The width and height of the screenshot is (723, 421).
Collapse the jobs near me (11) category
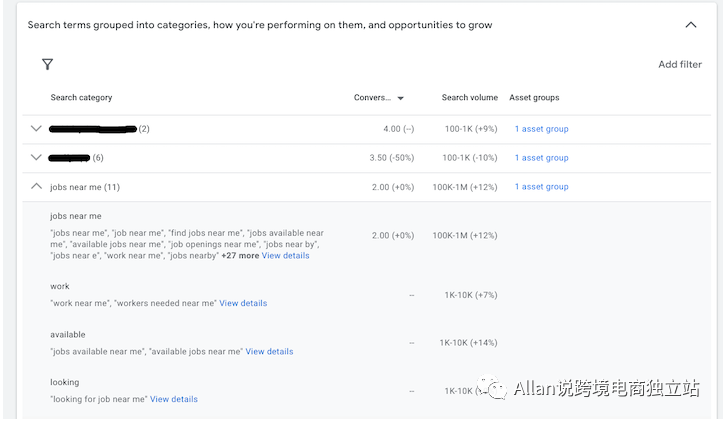point(37,187)
